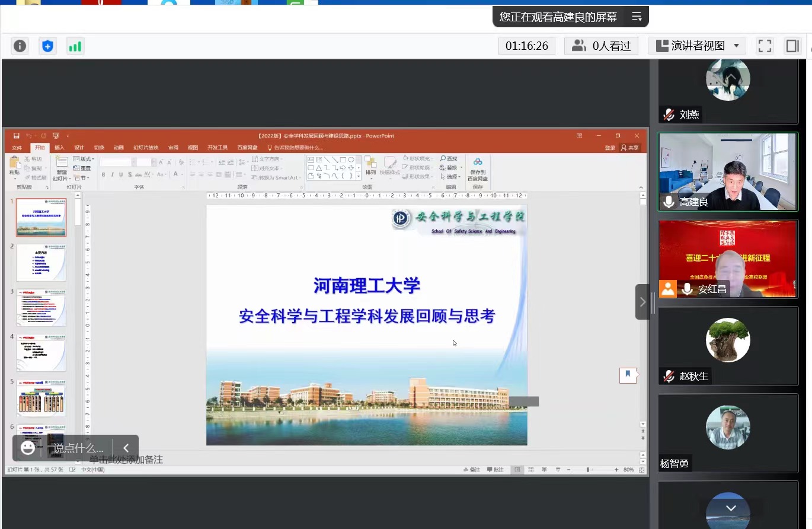Check the green network signal icon
812x529 pixels.
click(75, 46)
